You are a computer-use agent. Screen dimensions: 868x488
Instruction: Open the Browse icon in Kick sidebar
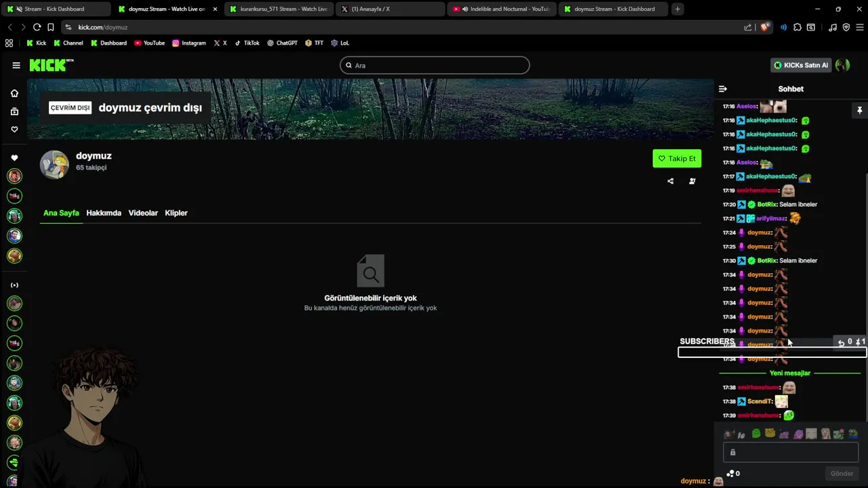[14, 111]
